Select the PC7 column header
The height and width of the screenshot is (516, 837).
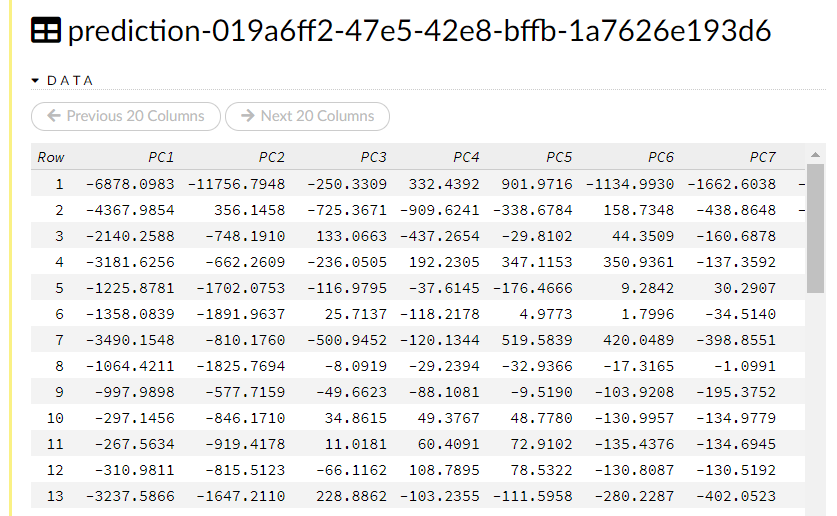[762, 157]
